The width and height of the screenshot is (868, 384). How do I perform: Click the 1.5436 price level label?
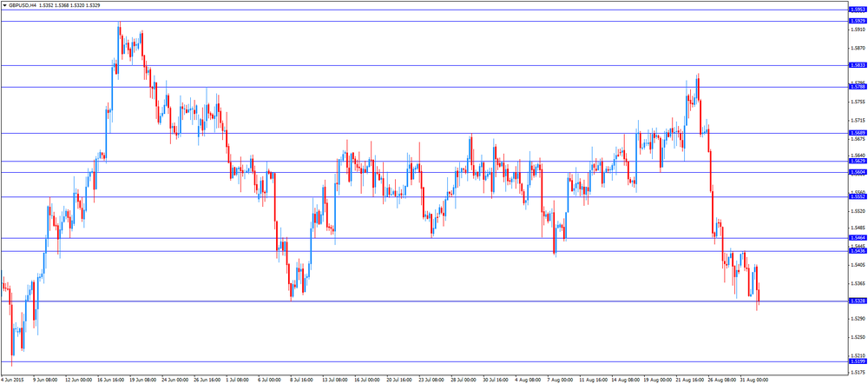[x=857, y=250]
